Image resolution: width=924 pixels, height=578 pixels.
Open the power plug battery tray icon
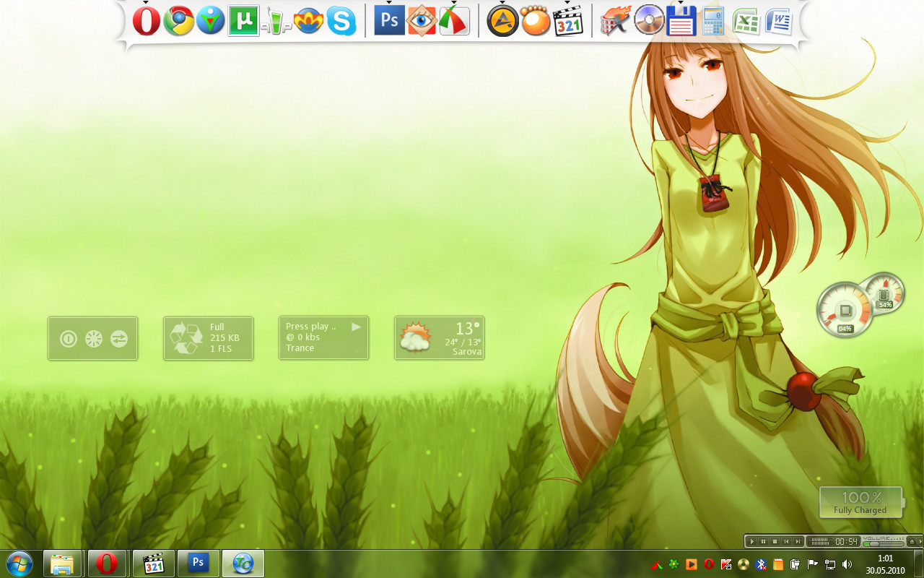(x=796, y=564)
